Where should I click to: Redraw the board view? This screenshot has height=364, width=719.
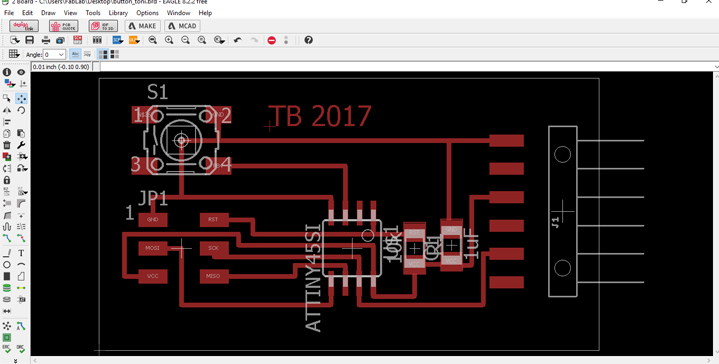click(x=202, y=40)
